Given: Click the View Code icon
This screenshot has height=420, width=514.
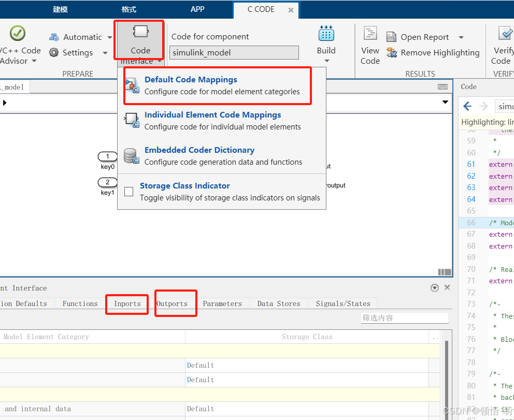Looking at the screenshot, I should click(x=370, y=33).
